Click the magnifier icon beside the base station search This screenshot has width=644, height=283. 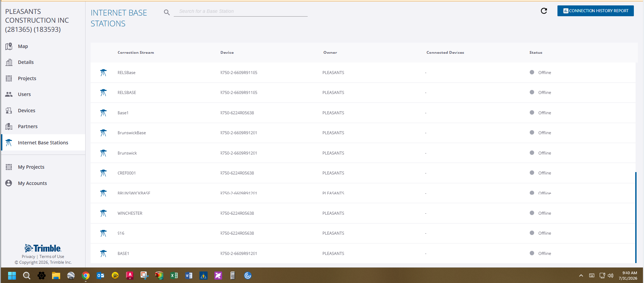(167, 13)
